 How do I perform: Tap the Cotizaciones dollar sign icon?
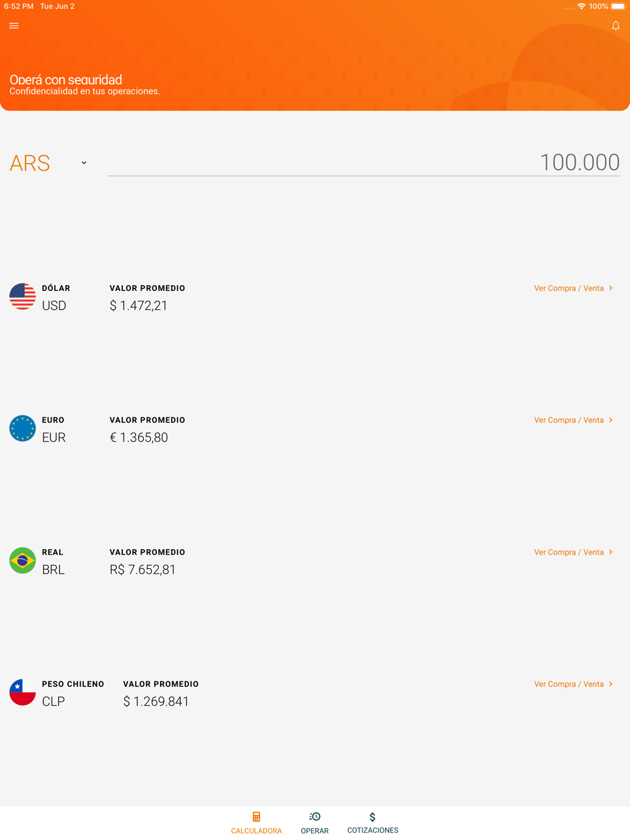tap(372, 817)
